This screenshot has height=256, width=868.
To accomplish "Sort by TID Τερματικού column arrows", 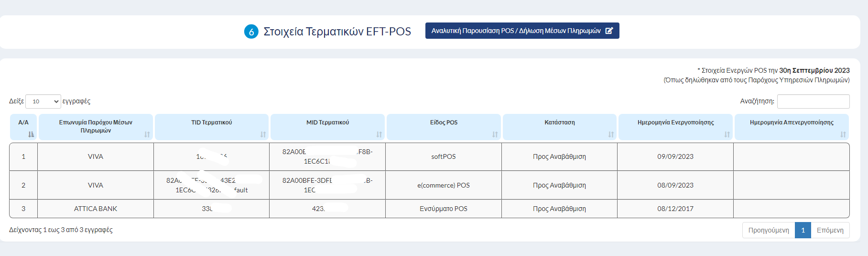I will click(x=263, y=134).
